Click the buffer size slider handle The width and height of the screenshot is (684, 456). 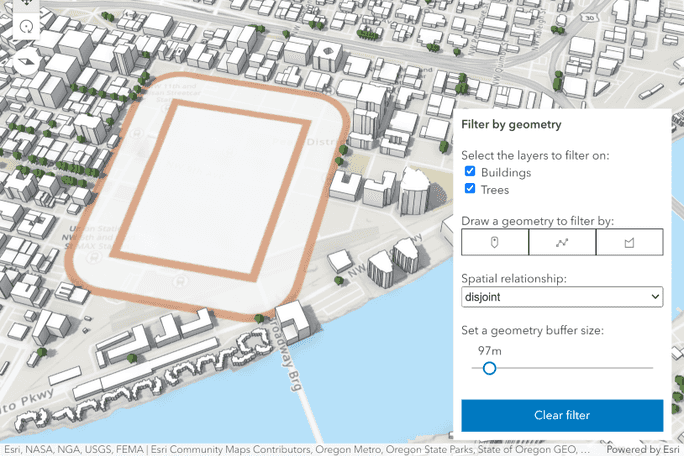click(x=489, y=368)
